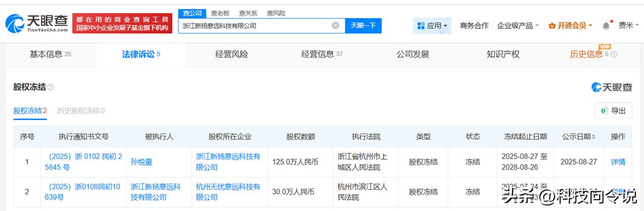
Task: Open the 孙悦童 person link
Action: 142,162
